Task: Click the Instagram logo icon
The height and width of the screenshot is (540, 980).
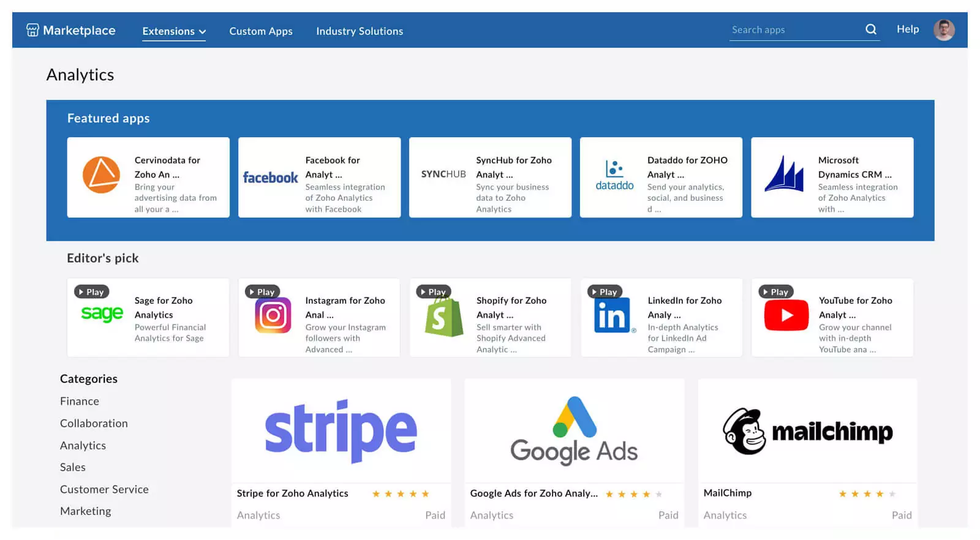Action: pyautogui.click(x=273, y=315)
